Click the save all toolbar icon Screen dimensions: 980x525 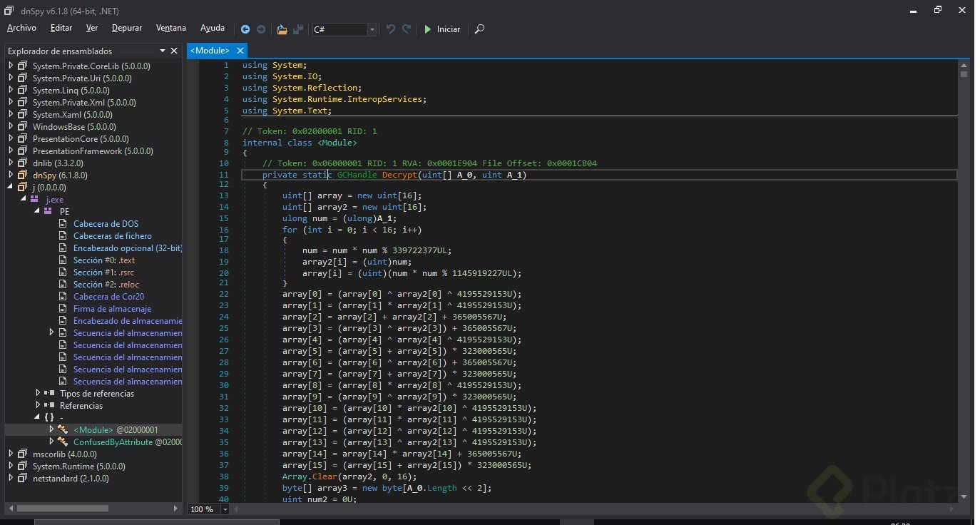(x=299, y=29)
